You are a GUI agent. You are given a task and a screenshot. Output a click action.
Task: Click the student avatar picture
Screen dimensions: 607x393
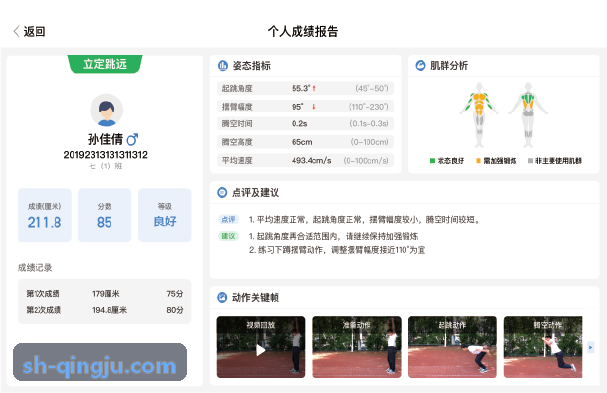pos(106,110)
